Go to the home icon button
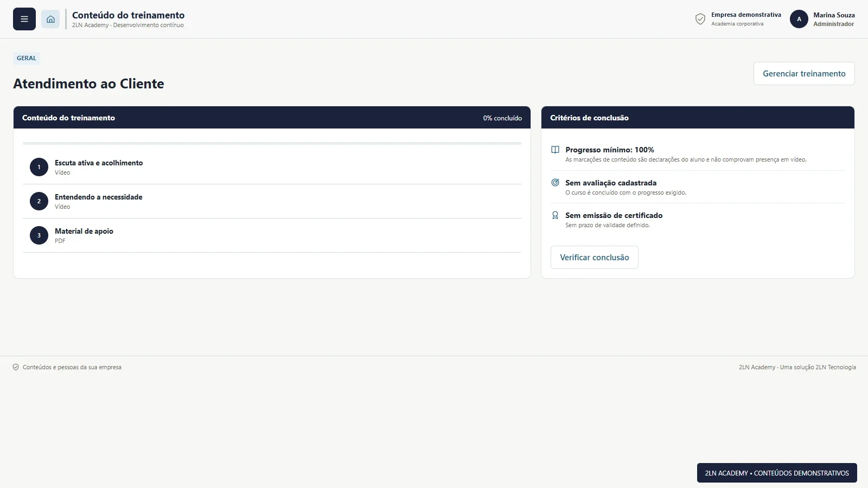868x488 pixels. [50, 19]
